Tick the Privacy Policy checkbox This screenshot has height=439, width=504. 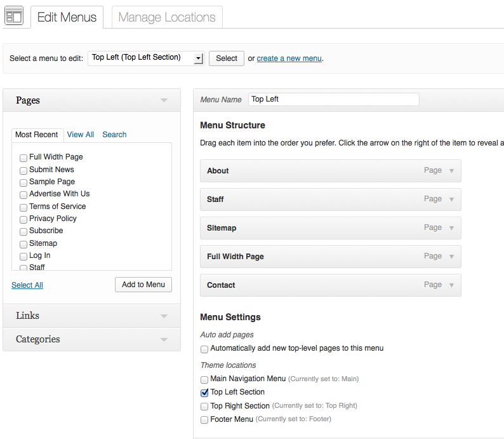pyautogui.click(x=23, y=219)
